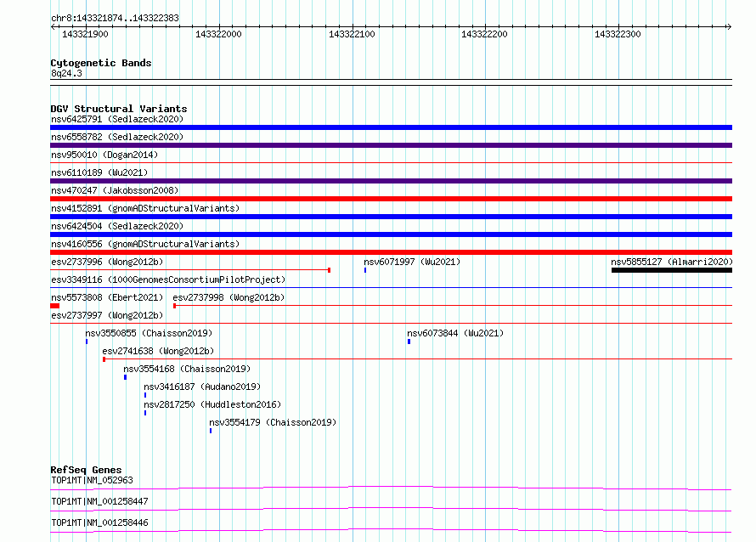Click the blue marker under nsv3554179
756x542 pixels.
click(x=211, y=431)
